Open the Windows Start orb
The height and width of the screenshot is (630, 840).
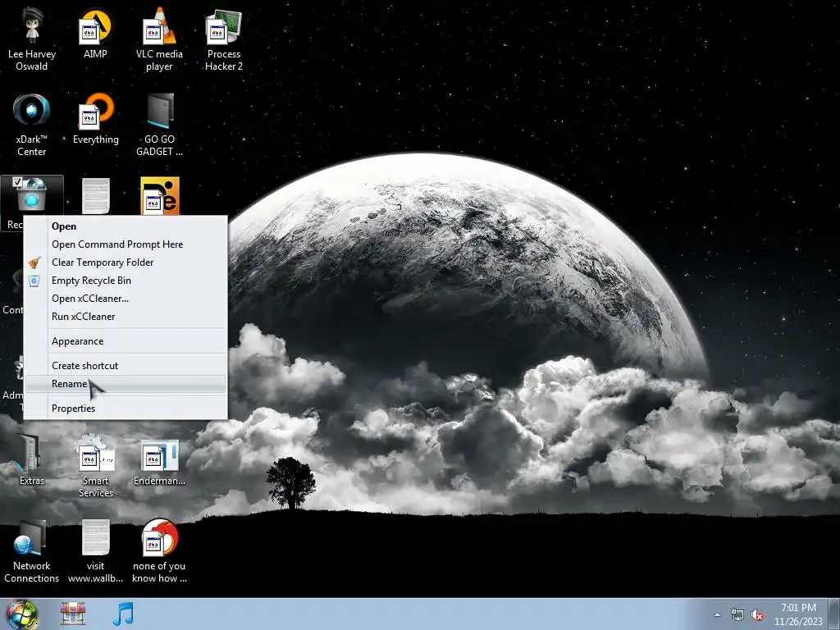coord(21,614)
